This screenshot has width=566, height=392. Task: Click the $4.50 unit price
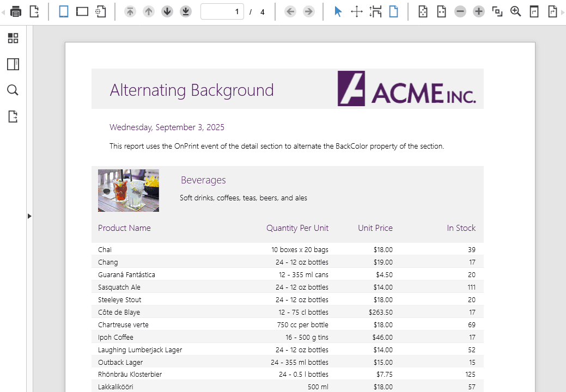[x=385, y=275]
